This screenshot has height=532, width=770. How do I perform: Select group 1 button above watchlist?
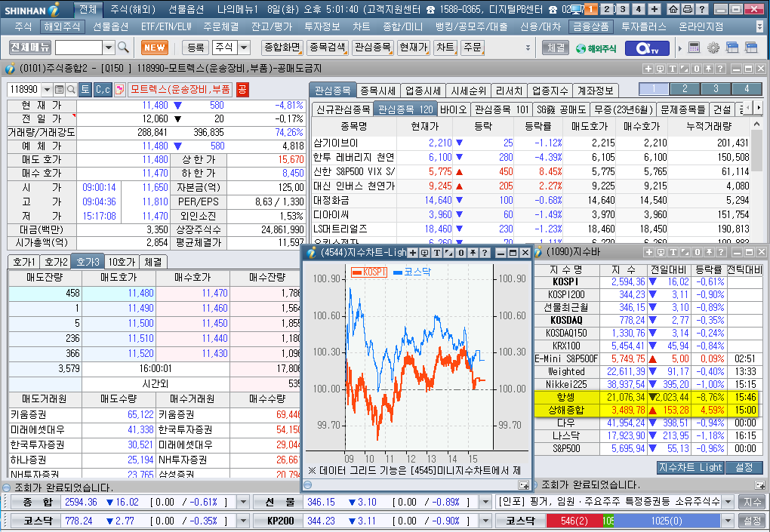point(654,89)
